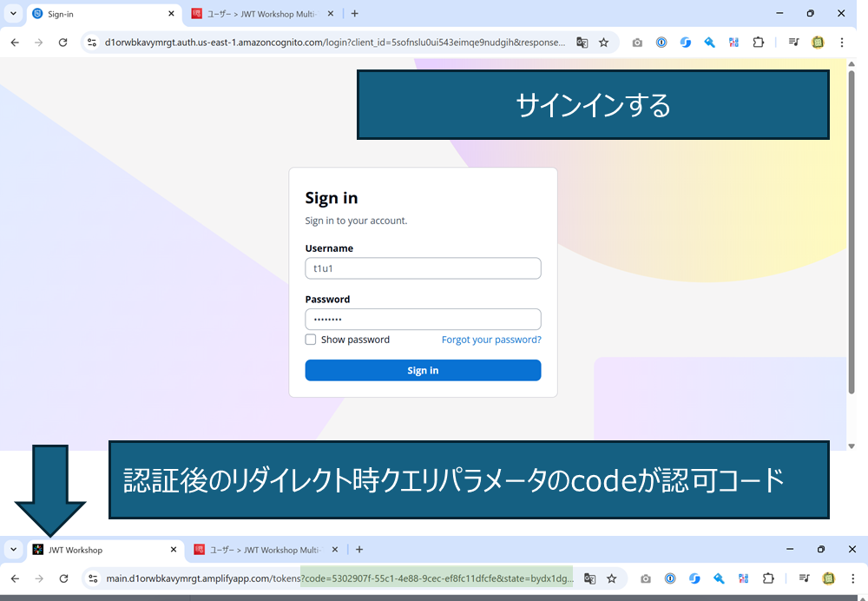
Task: Minimize the top browser window
Action: click(x=779, y=13)
